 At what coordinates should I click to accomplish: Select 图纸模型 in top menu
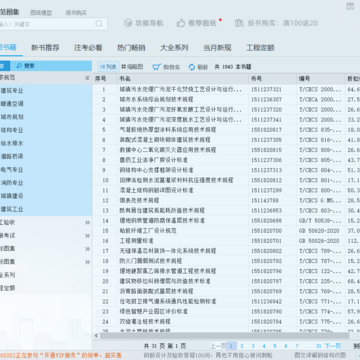pos(41,13)
